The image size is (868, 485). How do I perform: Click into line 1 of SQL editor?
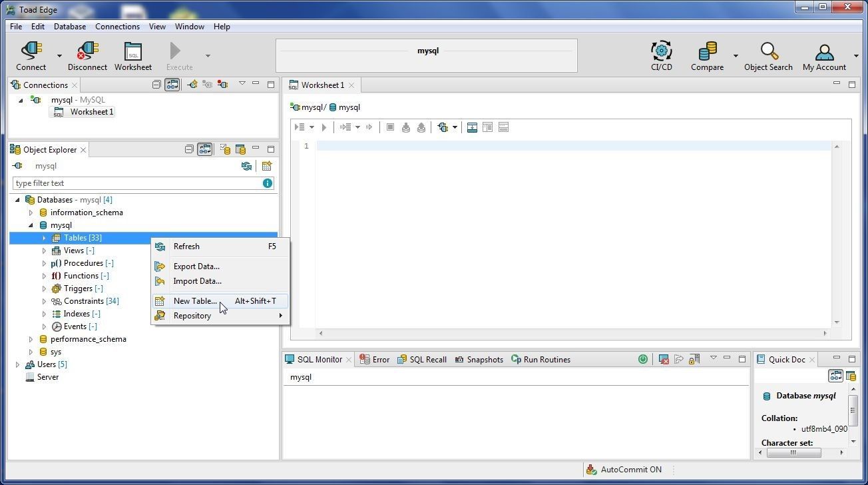[x=573, y=146]
